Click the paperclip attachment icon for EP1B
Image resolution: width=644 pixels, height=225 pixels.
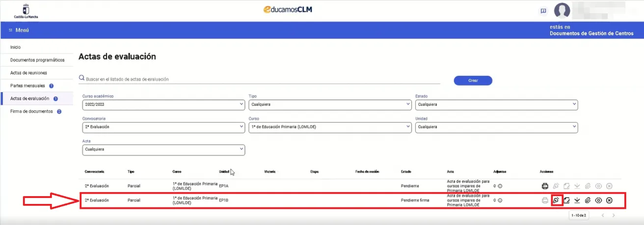[x=588, y=200]
